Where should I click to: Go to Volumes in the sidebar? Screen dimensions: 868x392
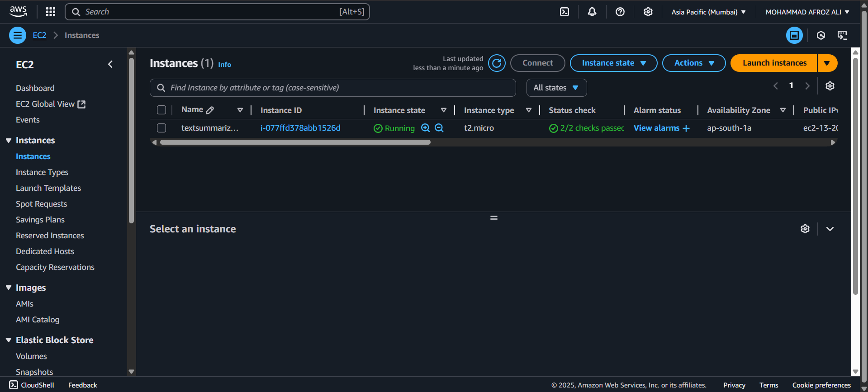pyautogui.click(x=31, y=356)
